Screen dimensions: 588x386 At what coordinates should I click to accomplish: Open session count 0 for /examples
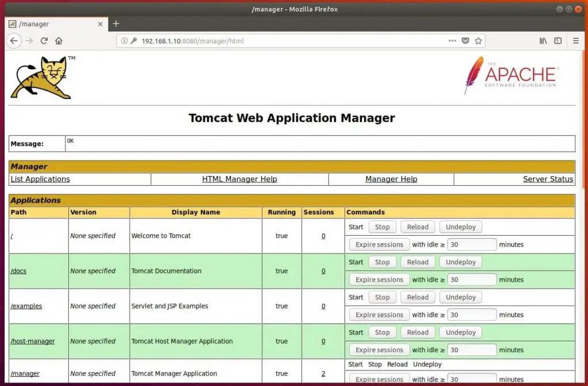pos(323,306)
